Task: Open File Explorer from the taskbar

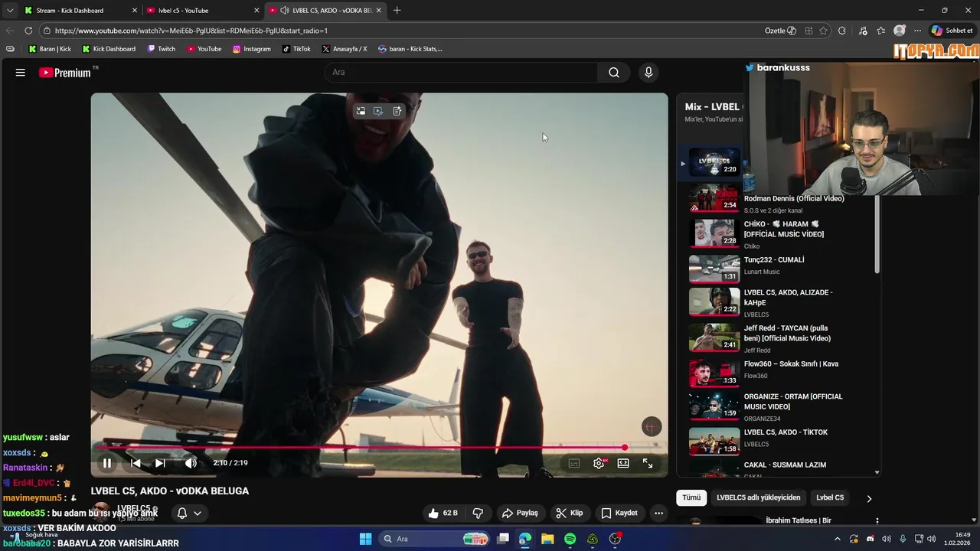Action: pos(547,539)
